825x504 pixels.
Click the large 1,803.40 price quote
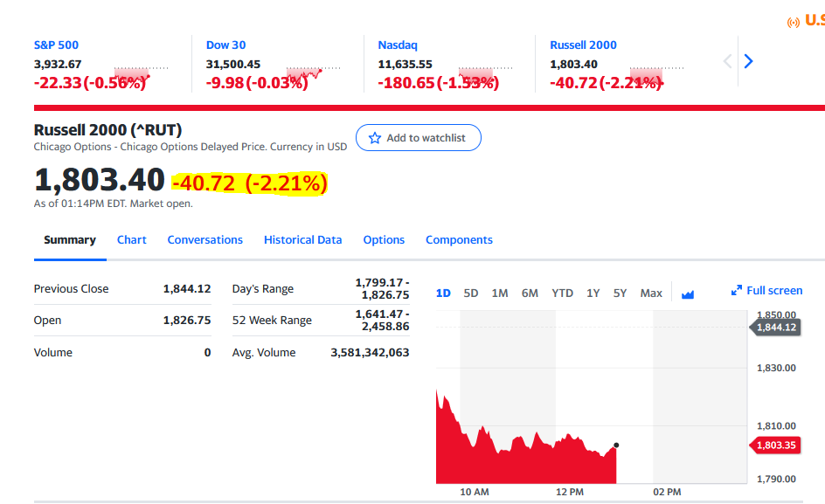tap(100, 180)
